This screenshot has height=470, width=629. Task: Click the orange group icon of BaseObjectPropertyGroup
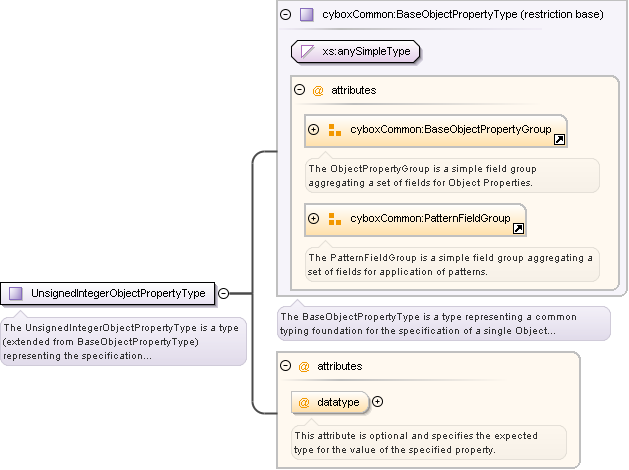[x=334, y=130]
